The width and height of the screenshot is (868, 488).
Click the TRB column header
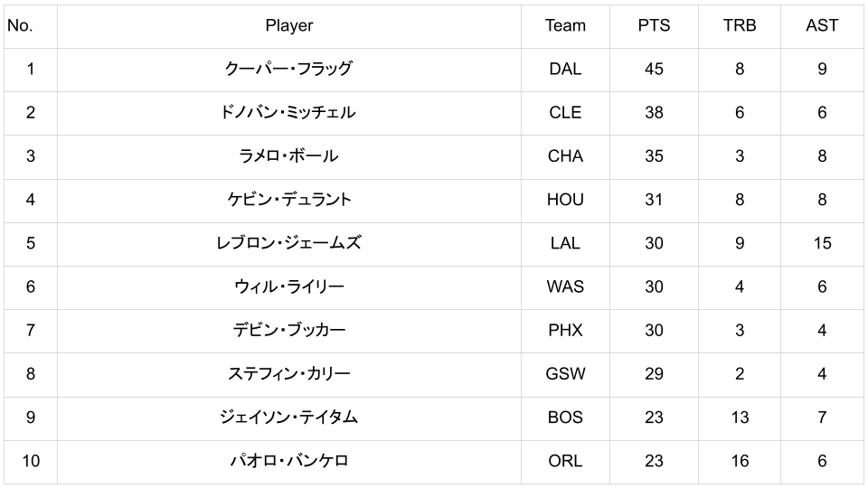pyautogui.click(x=739, y=25)
